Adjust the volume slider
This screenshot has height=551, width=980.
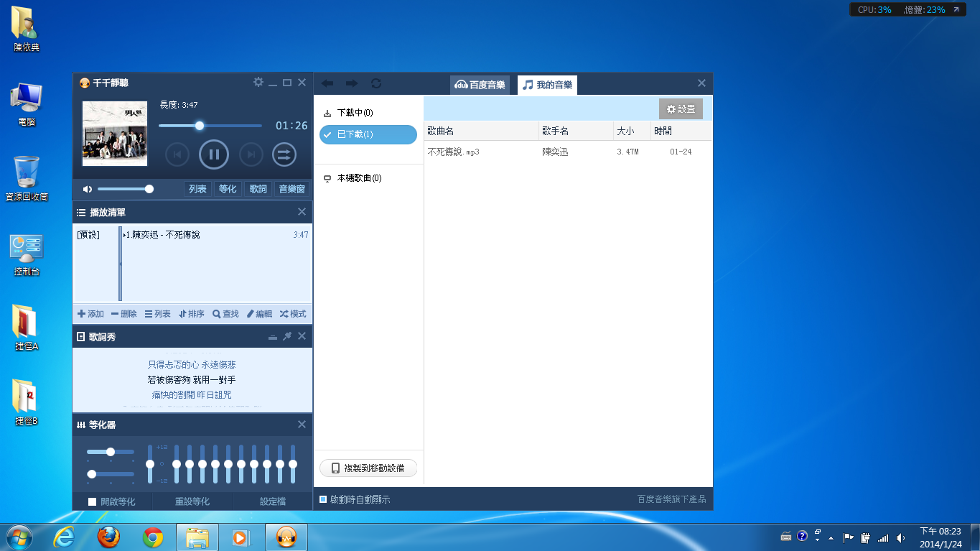pyautogui.click(x=125, y=189)
